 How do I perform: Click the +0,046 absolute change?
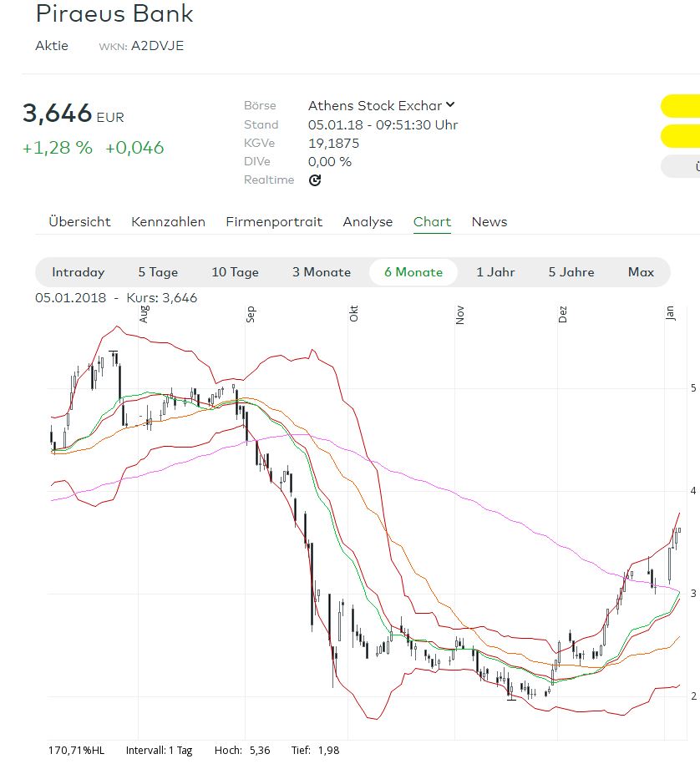click(x=134, y=148)
